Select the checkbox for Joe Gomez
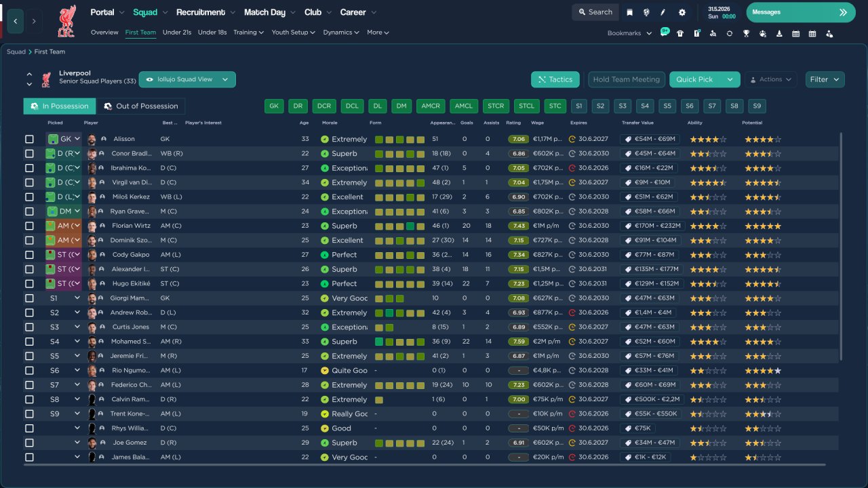 tap(29, 443)
